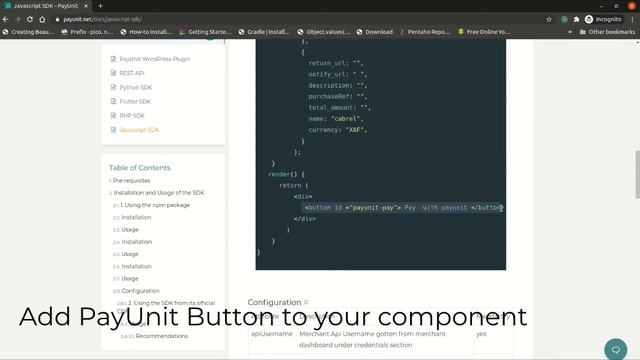
Task: Click the render() code line
Action: pos(286,174)
